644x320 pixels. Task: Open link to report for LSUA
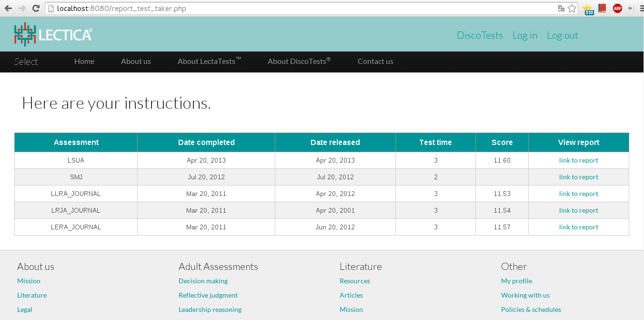click(578, 160)
